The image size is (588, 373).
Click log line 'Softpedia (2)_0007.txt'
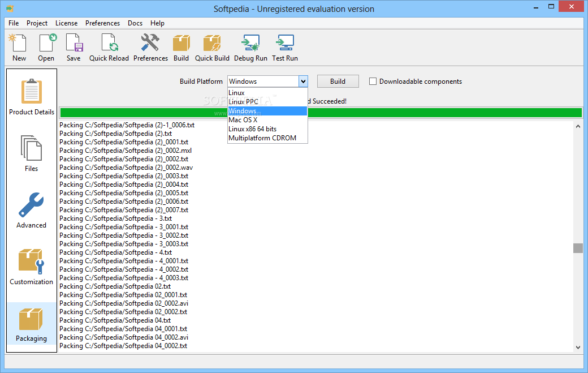124,210
